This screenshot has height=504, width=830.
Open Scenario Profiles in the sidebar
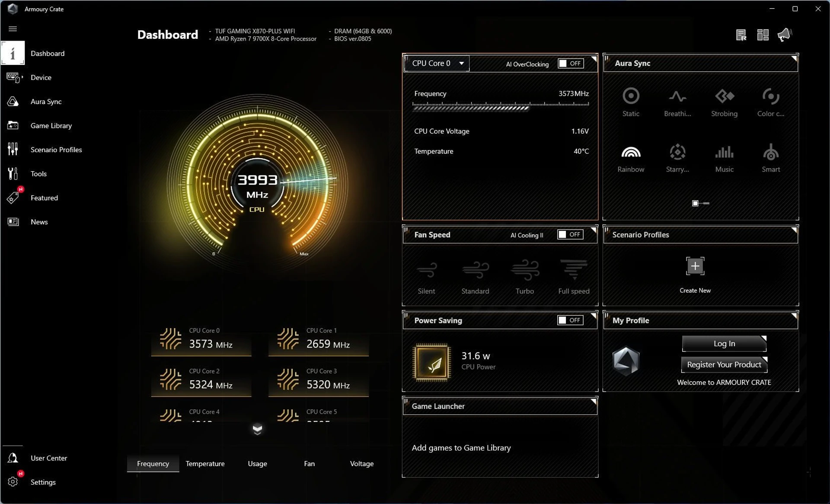point(56,150)
